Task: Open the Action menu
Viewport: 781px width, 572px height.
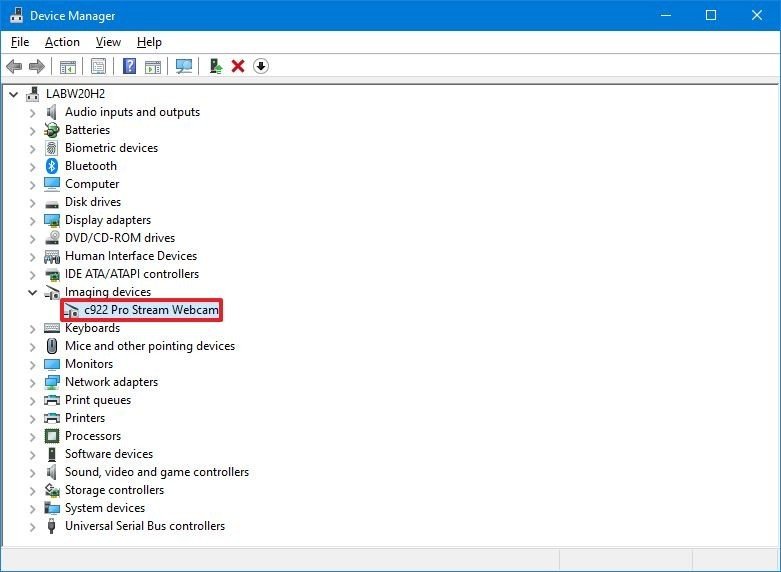Action: [x=62, y=42]
